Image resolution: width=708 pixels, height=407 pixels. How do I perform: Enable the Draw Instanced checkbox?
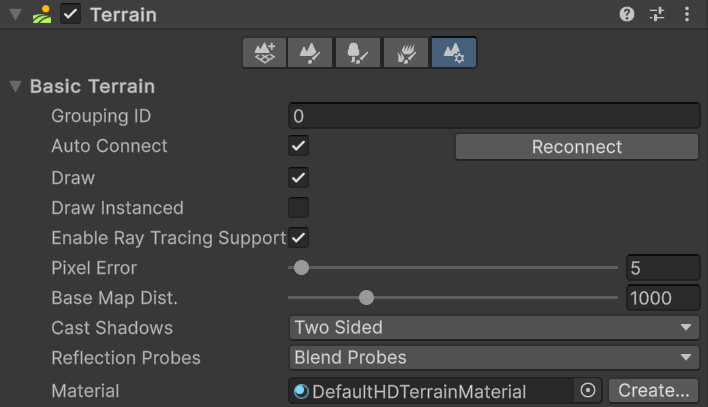(x=298, y=208)
